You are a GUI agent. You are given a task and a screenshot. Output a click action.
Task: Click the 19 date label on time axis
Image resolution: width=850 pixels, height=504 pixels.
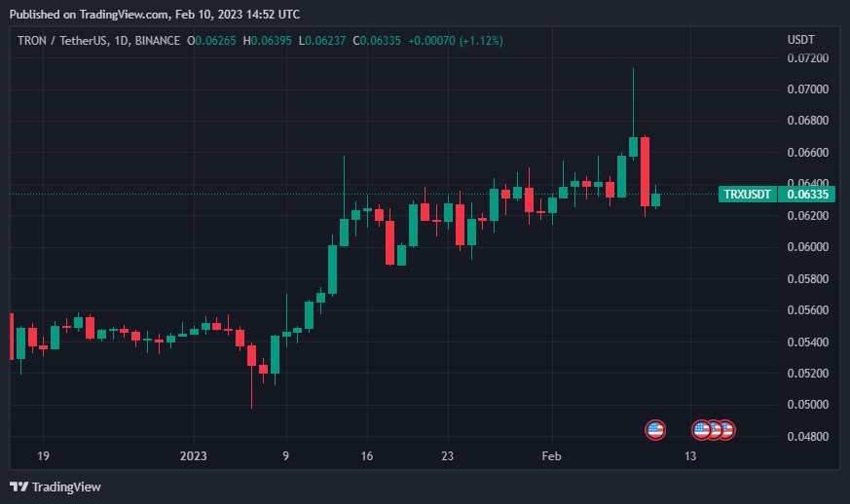(x=44, y=455)
